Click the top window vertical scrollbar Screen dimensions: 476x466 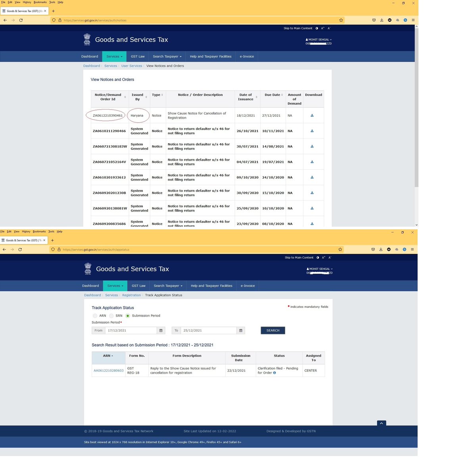(x=416, y=107)
